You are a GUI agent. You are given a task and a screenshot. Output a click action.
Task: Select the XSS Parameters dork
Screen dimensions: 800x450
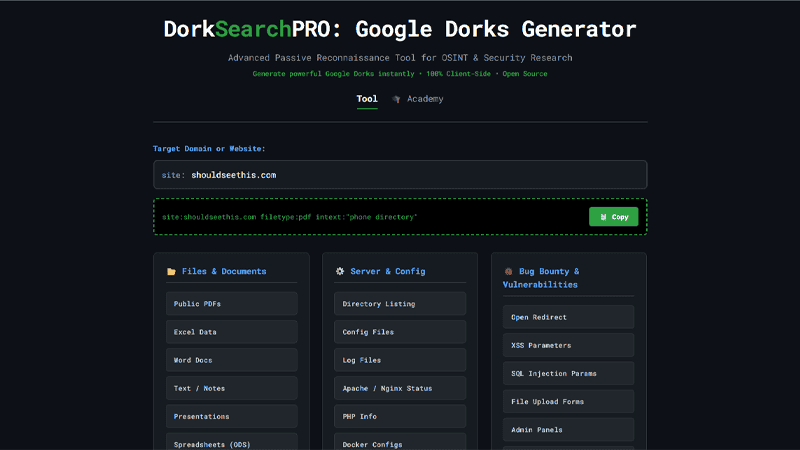(x=568, y=345)
